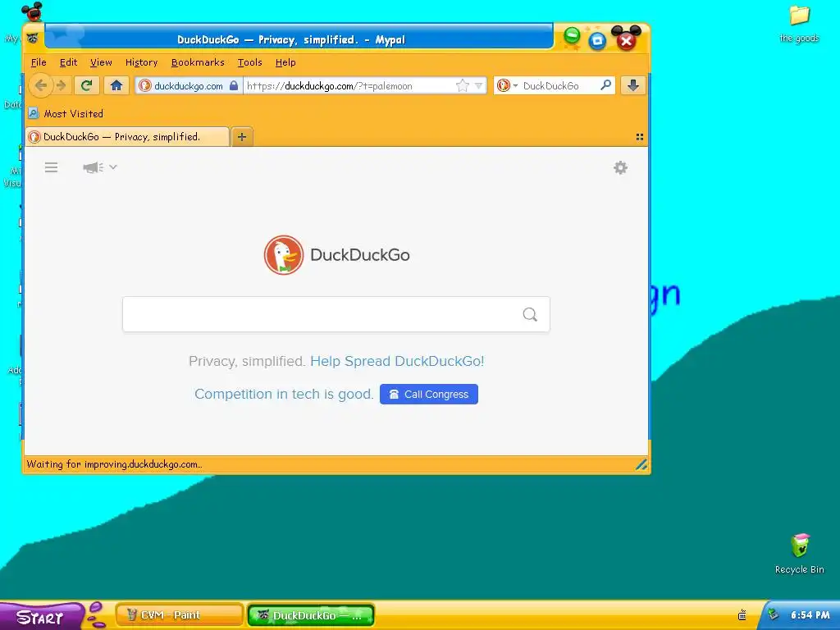840x630 pixels.
Task: Bookmark this page with the star icon
Action: tap(463, 85)
